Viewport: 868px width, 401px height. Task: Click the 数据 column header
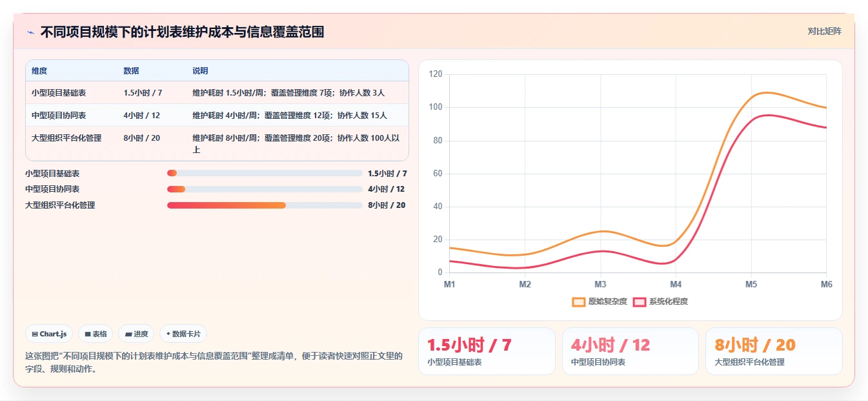pos(131,71)
